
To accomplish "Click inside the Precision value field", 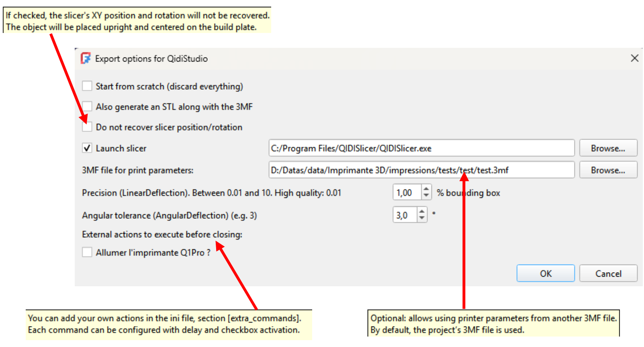I will pyautogui.click(x=407, y=193).
